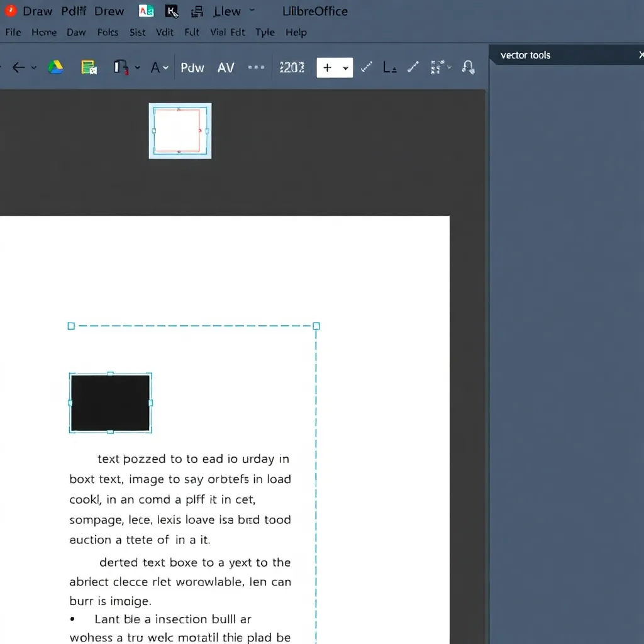Click the Pdw tool in the toolbar

[192, 67]
